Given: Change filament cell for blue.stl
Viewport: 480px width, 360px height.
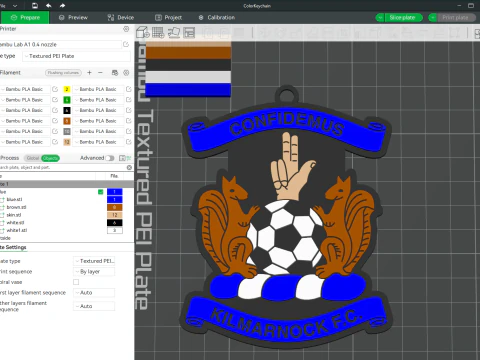Looking at the screenshot, I should pyautogui.click(x=115, y=199).
